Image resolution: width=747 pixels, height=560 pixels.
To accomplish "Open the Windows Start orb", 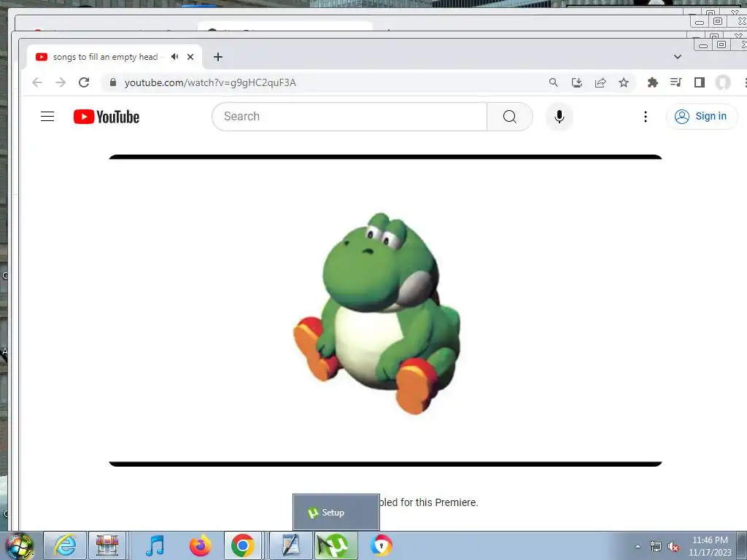I will click(x=20, y=545).
